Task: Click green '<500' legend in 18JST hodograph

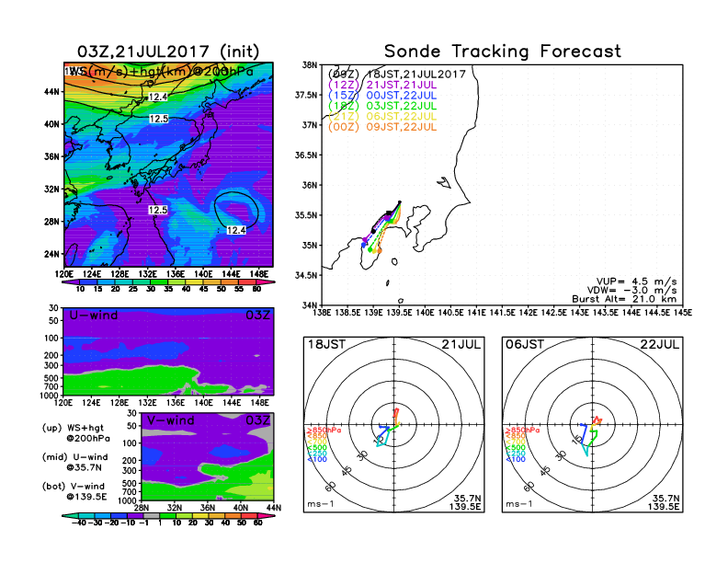Action: click(316, 448)
